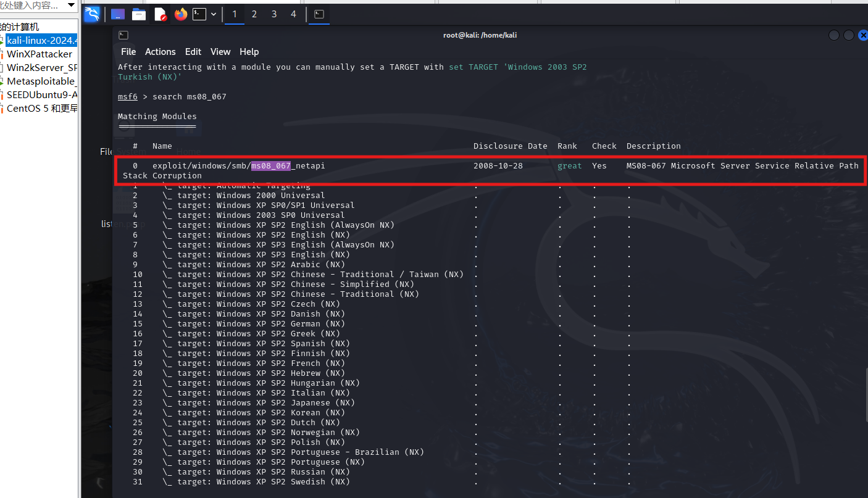This screenshot has width=868, height=498.
Task: Switch to workspace 1
Action: pos(235,14)
